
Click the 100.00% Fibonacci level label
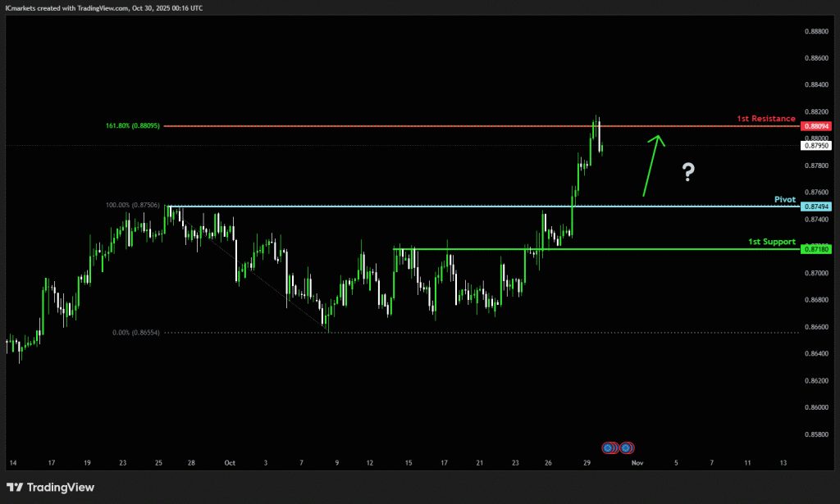[133, 206]
